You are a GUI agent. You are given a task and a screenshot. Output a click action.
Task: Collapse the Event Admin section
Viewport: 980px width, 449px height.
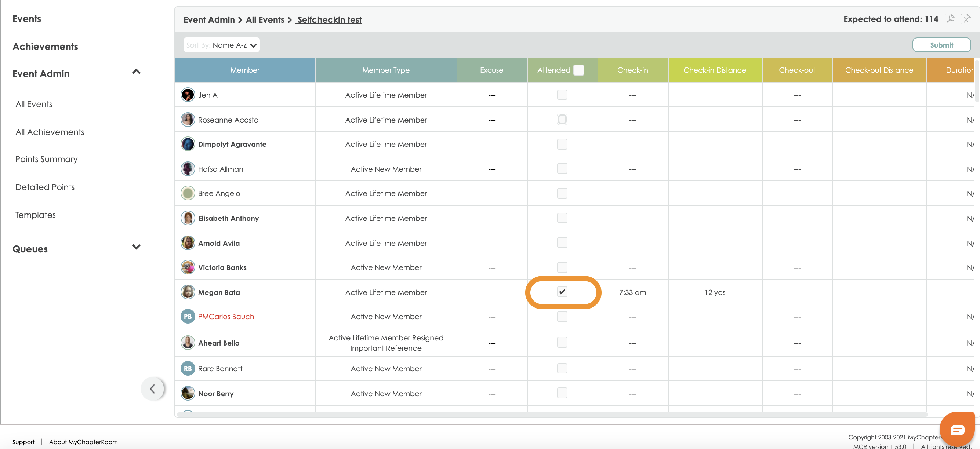136,72
